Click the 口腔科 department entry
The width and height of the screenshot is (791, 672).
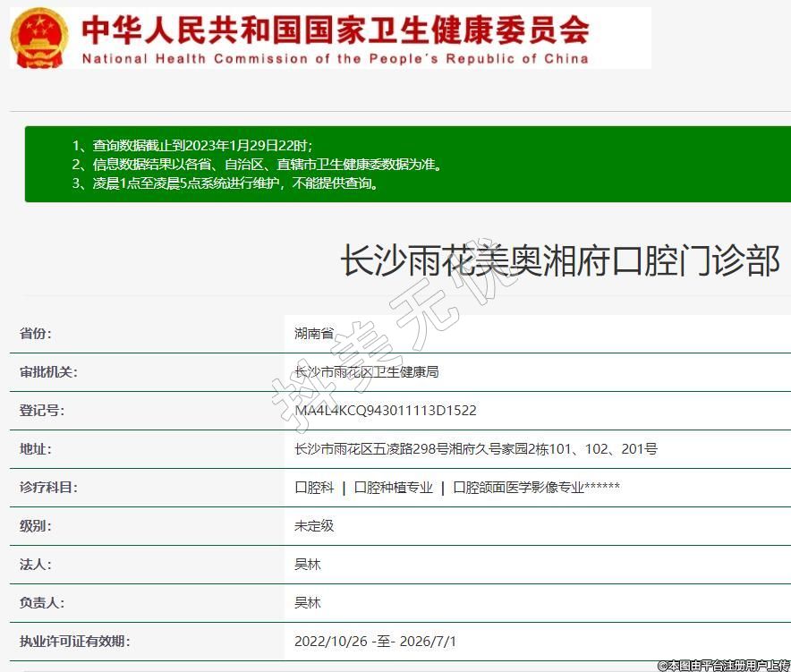coord(314,488)
